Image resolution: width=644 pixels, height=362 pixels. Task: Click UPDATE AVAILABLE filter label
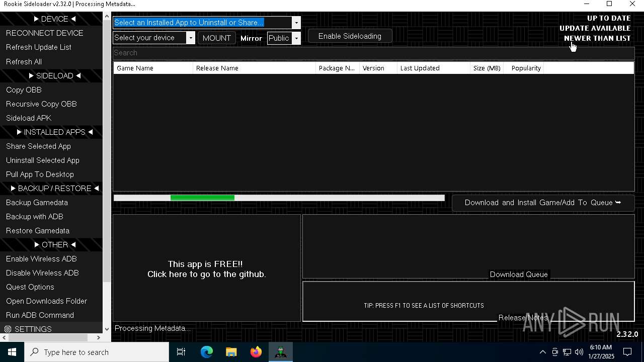coord(595,28)
